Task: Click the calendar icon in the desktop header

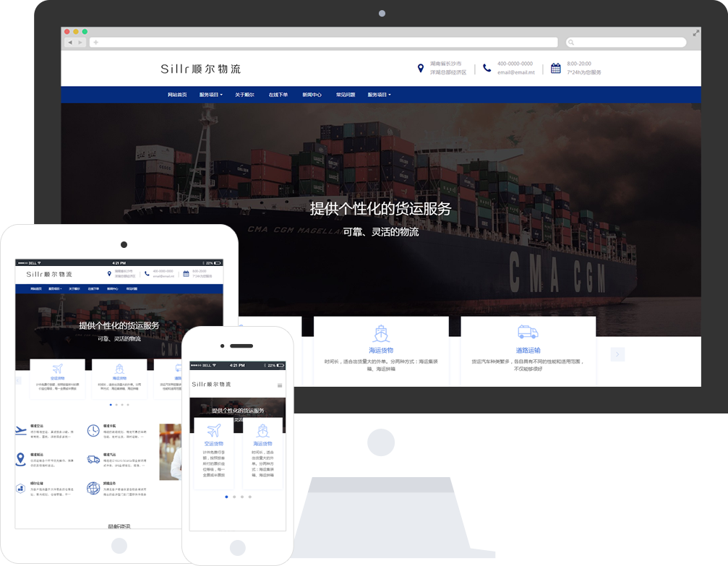Action: (x=555, y=68)
